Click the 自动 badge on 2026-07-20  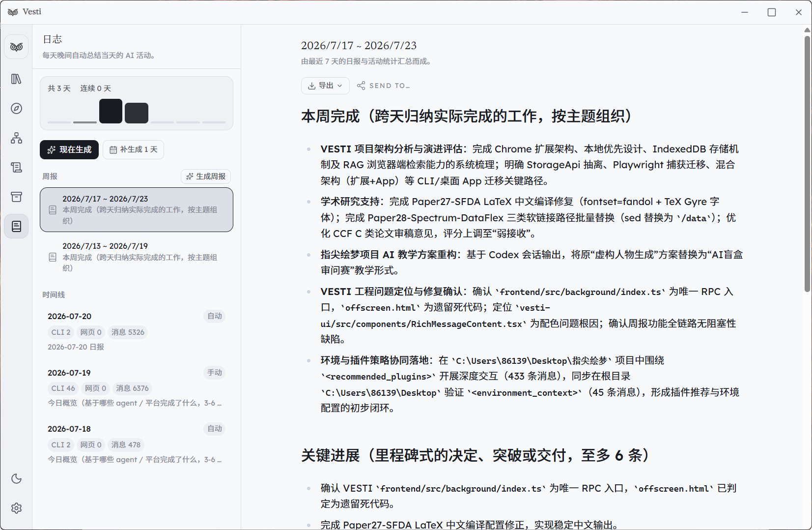[x=215, y=316]
